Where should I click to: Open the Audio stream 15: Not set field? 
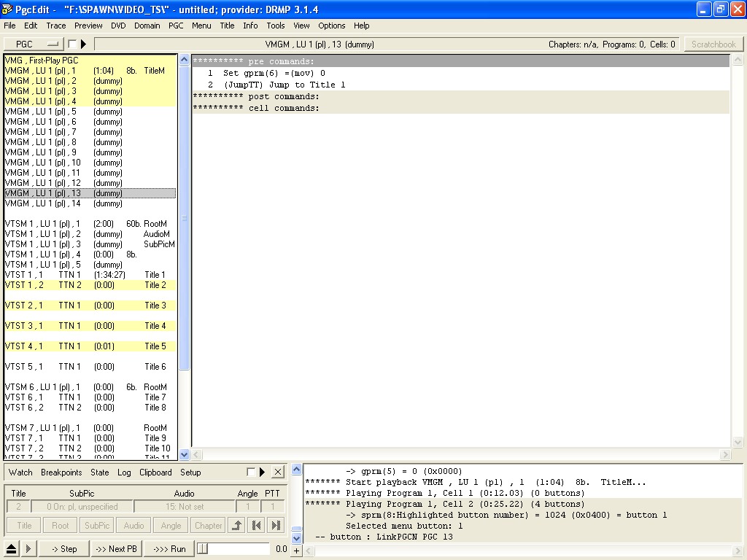(x=185, y=507)
